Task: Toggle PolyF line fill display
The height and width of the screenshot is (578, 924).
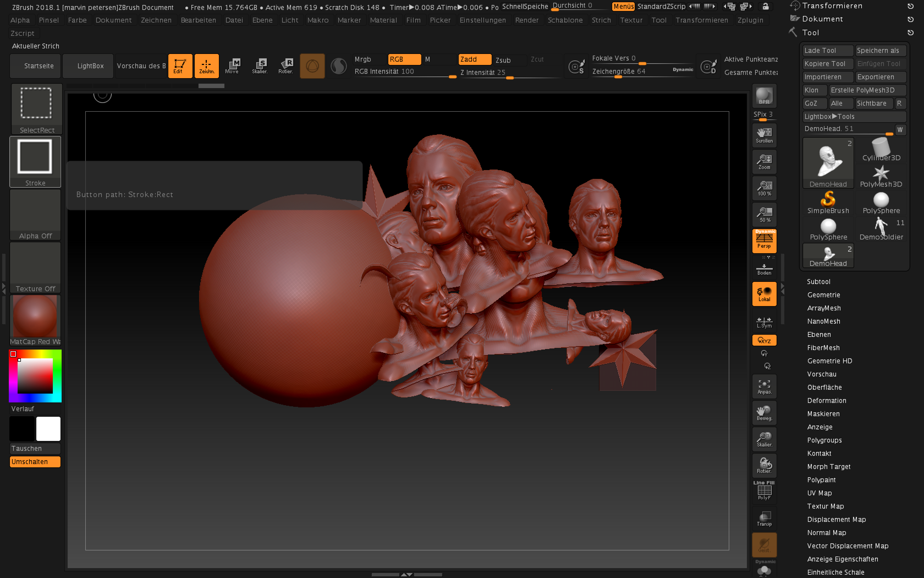Action: [764, 492]
